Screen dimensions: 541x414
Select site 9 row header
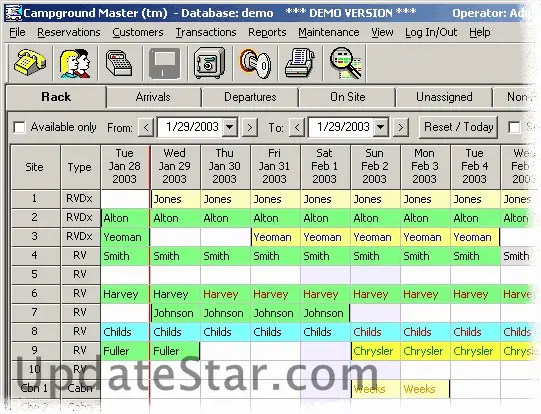(35, 351)
